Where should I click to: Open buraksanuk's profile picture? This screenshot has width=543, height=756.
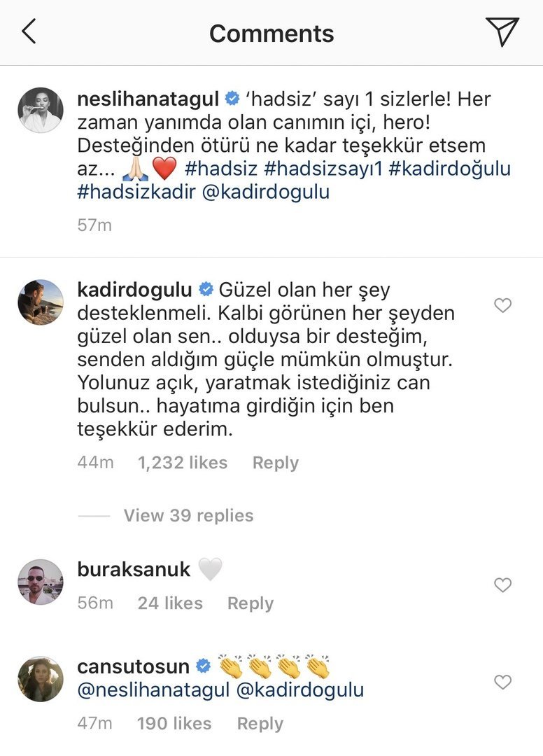41,582
